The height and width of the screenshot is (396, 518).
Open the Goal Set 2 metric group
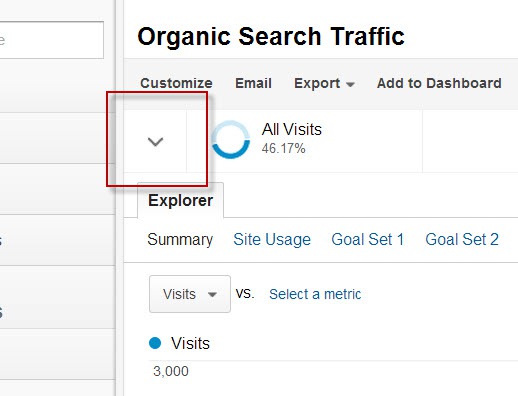pyautogui.click(x=462, y=239)
